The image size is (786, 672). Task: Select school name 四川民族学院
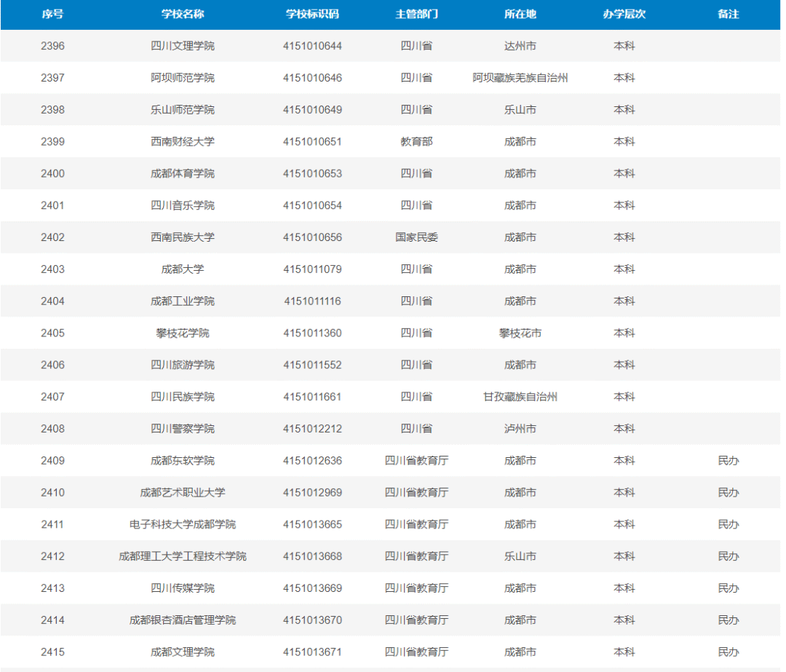pos(183,397)
